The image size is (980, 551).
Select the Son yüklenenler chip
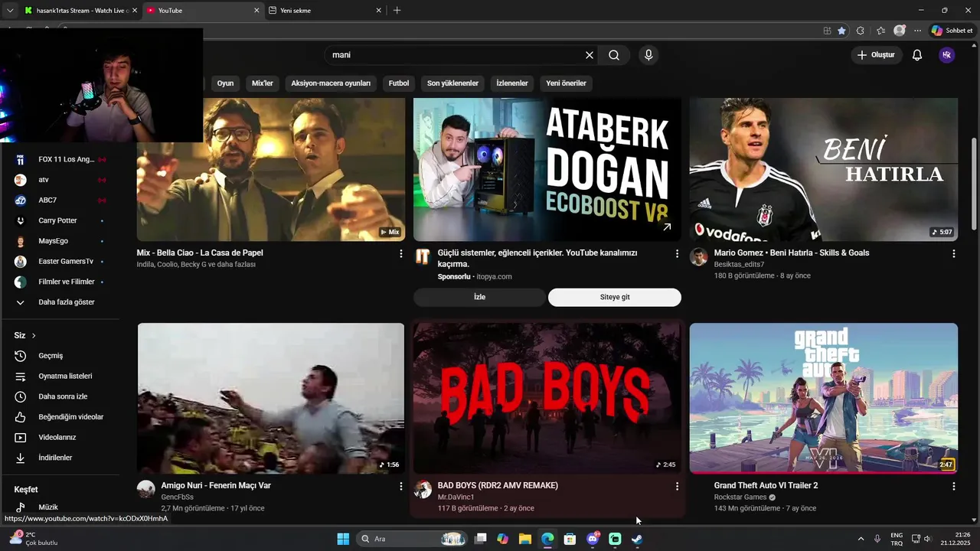(452, 83)
